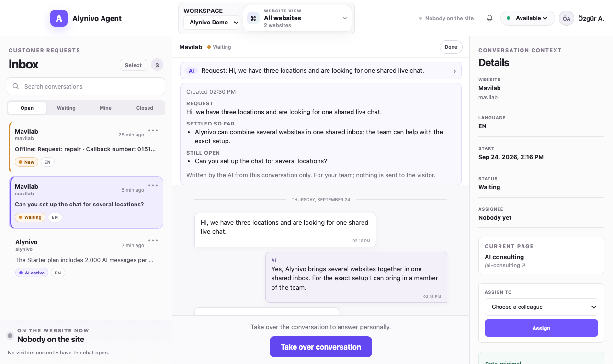Open options menu for Mavilab offline request
Screen dimensions: 613x364
click(153, 130)
